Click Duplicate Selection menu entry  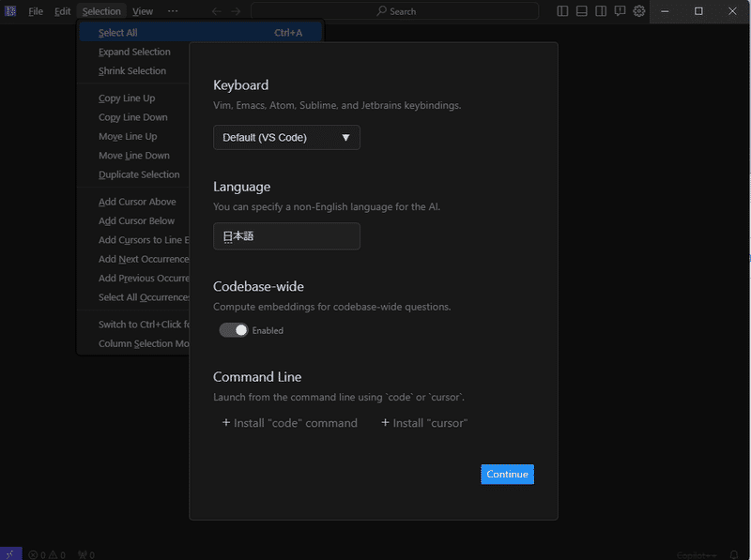(139, 174)
